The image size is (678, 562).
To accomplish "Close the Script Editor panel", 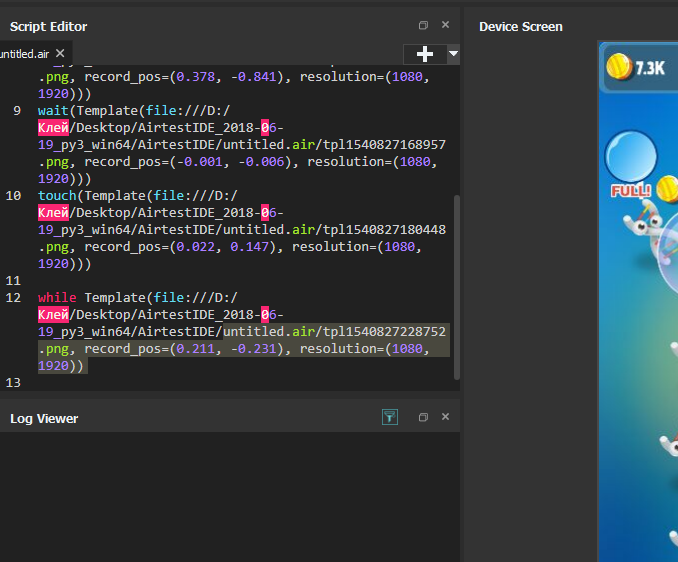I will click(x=445, y=25).
